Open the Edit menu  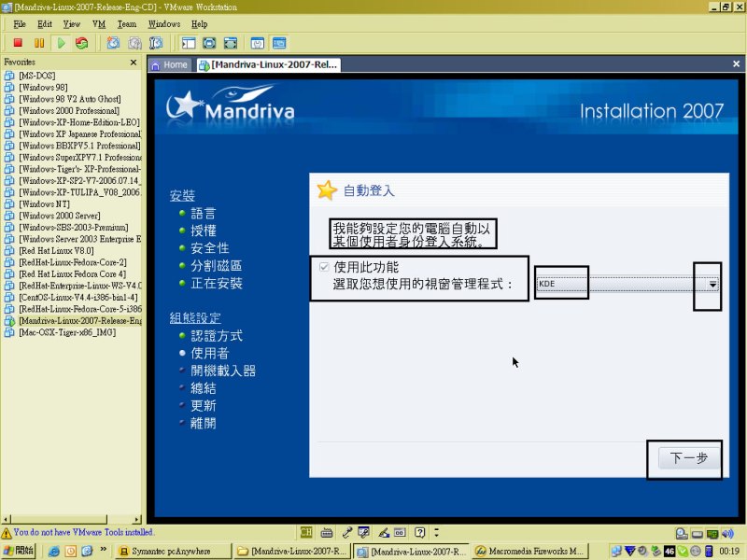(45, 24)
